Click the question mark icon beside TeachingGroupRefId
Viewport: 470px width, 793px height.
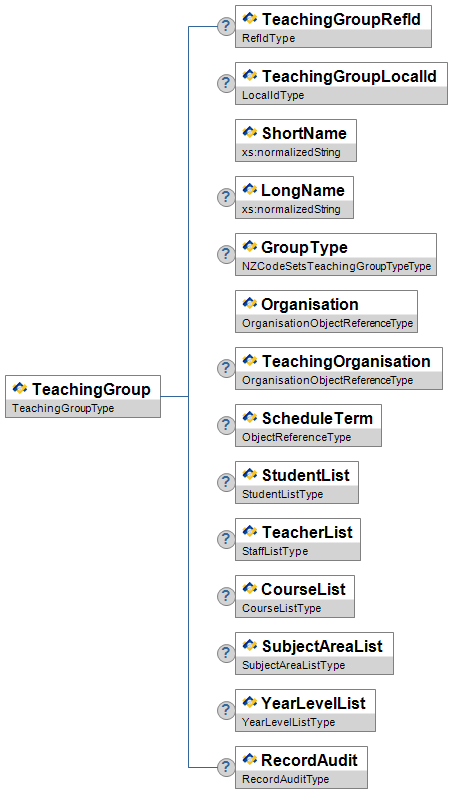(x=226, y=26)
